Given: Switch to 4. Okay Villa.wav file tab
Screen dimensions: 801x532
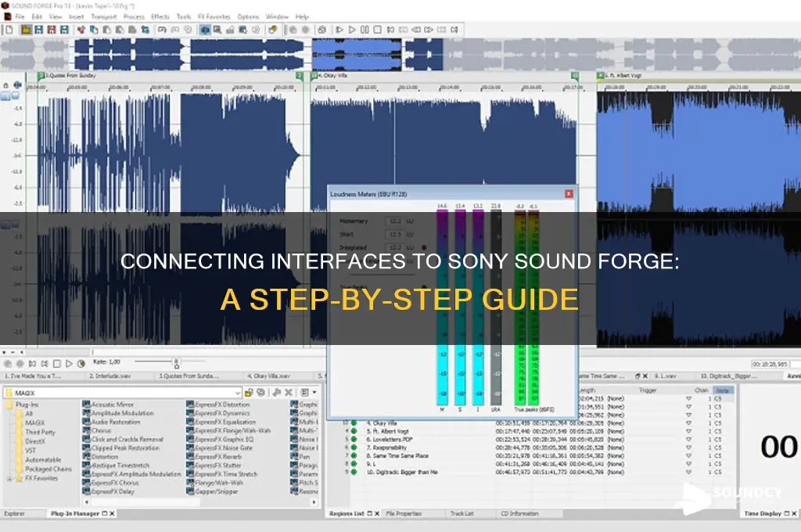Looking at the screenshot, I should click(269, 376).
